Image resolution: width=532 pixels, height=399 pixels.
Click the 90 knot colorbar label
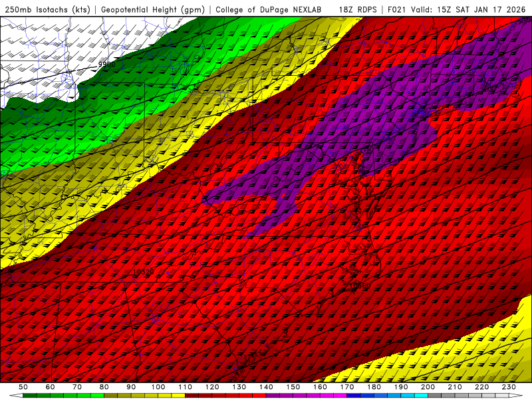click(131, 387)
